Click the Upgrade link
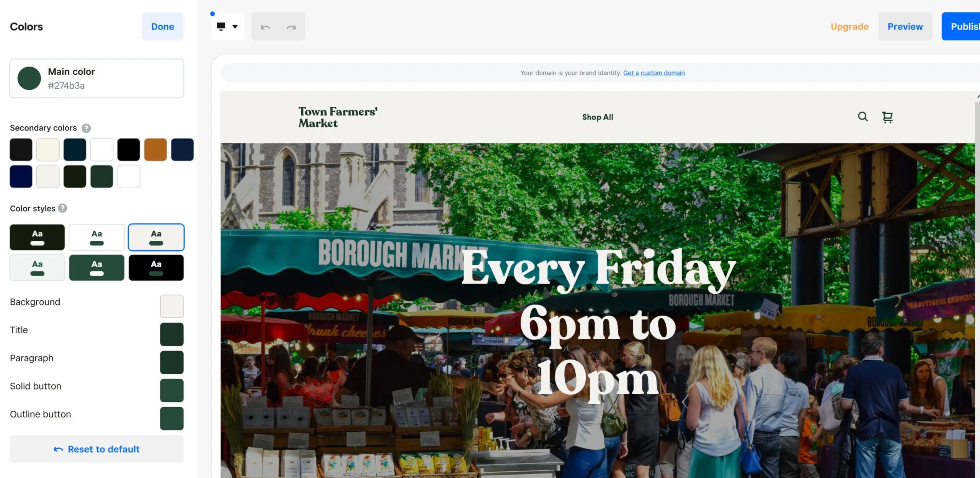Image resolution: width=980 pixels, height=478 pixels. [849, 26]
